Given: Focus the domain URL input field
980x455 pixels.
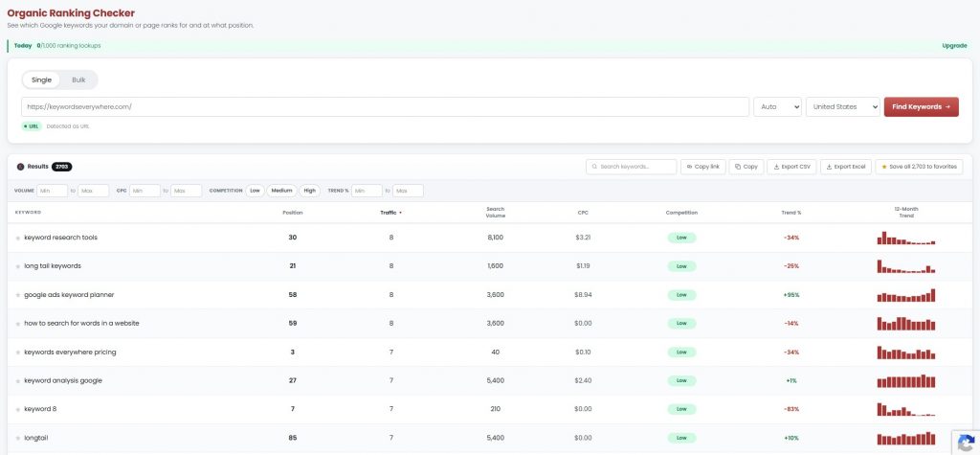Looking at the screenshot, I should (385, 107).
